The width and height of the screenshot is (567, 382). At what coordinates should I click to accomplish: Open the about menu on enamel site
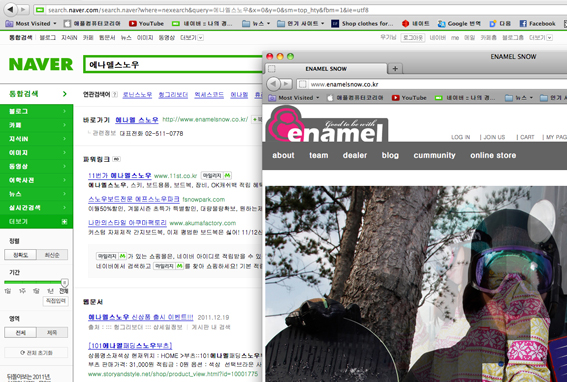click(x=283, y=155)
